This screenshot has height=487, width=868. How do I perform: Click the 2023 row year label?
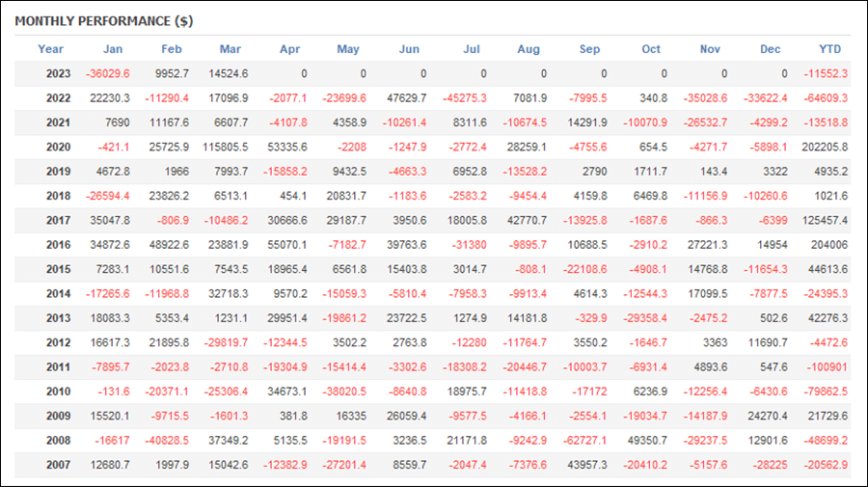tap(58, 73)
